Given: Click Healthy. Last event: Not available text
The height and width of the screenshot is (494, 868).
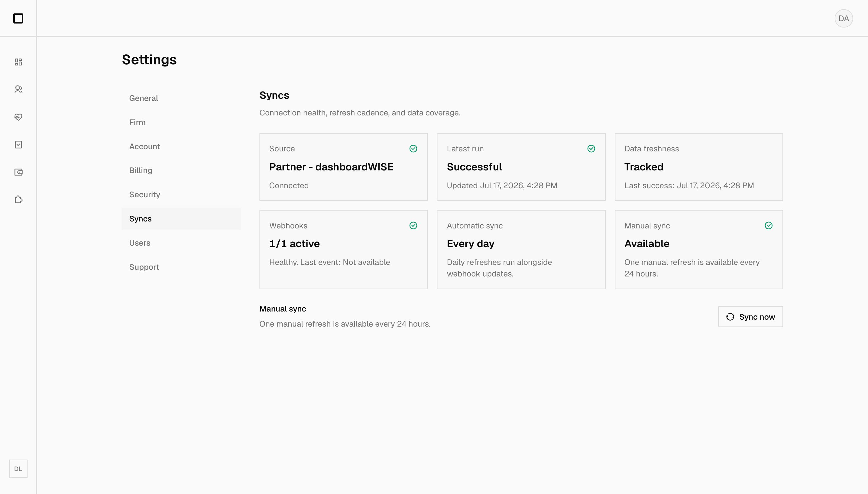Looking at the screenshot, I should tap(329, 262).
